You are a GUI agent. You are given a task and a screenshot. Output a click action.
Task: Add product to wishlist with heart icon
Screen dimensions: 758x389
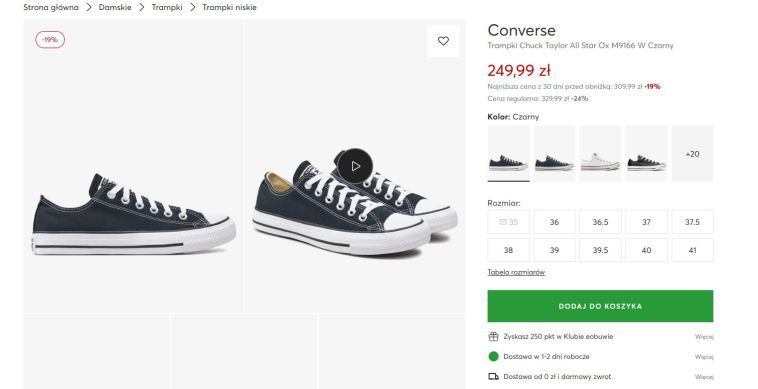pyautogui.click(x=443, y=41)
